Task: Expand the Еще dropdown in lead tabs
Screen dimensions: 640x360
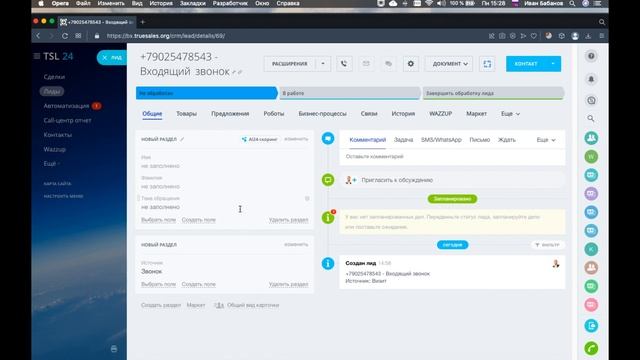Action: (x=510, y=114)
